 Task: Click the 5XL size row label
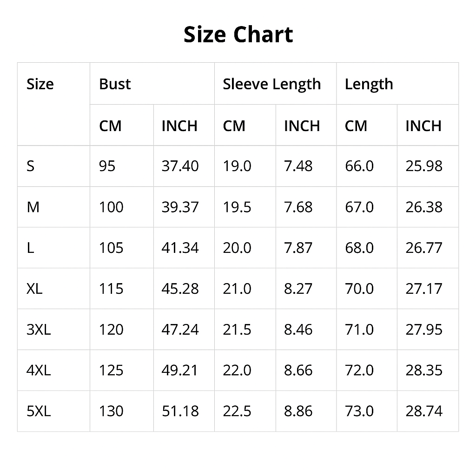click(x=39, y=411)
